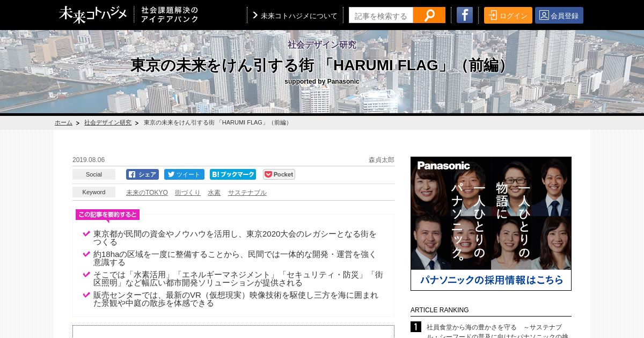Image resolution: width=644 pixels, height=338 pixels.
Task: Click summary bullet mentioning 水素活用
Action: tap(238, 278)
